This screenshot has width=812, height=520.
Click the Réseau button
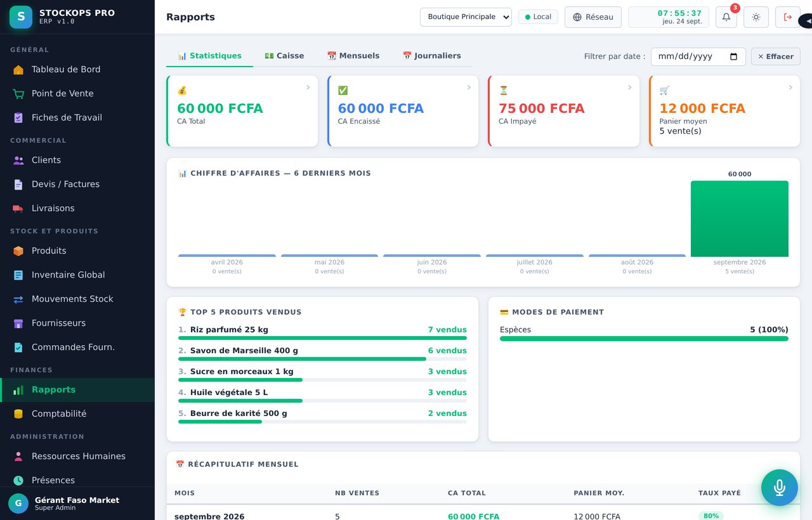tap(593, 17)
